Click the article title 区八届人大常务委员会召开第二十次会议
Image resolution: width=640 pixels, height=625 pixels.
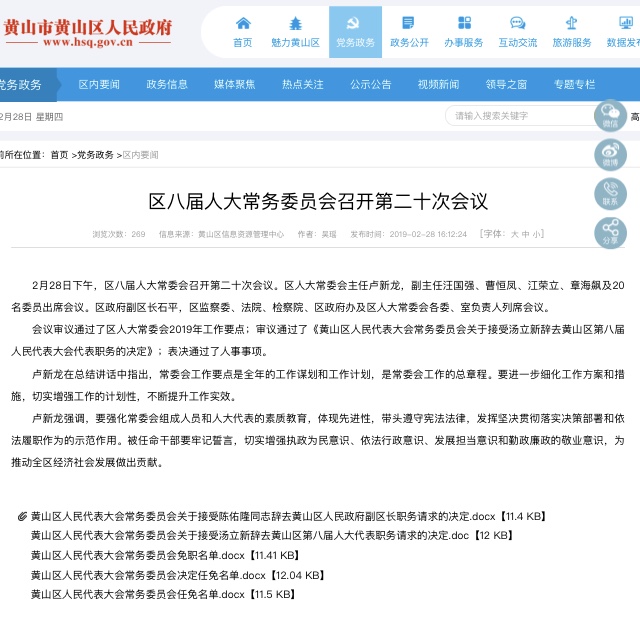tap(318, 201)
